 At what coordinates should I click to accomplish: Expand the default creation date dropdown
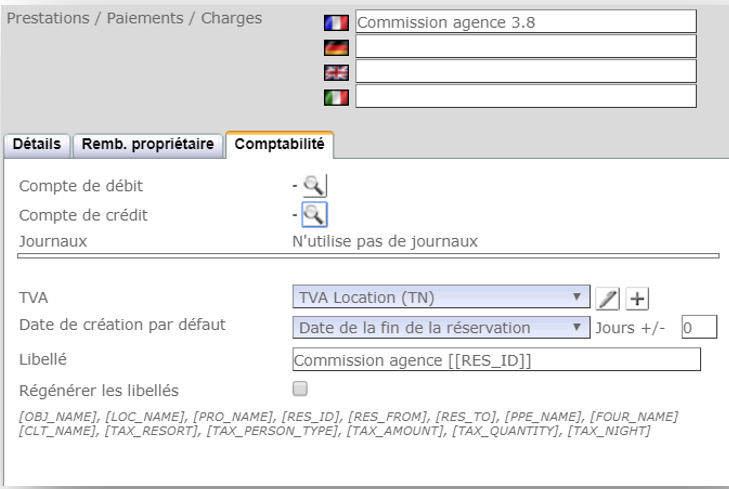440,327
